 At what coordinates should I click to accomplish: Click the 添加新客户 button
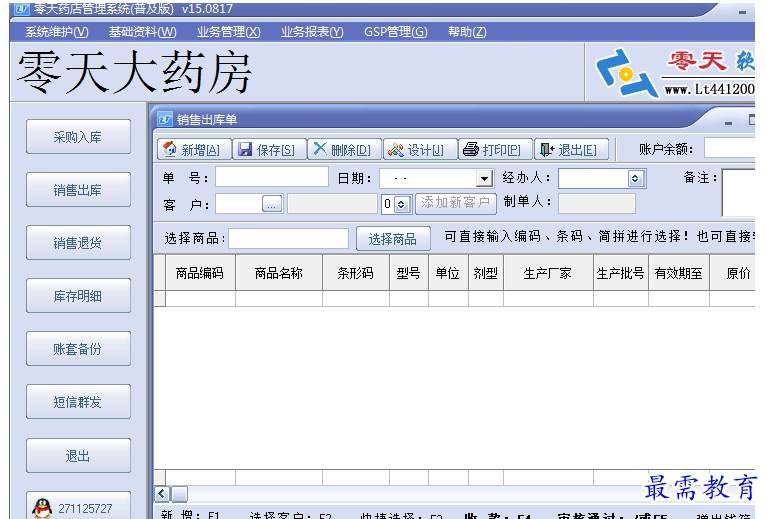click(456, 203)
